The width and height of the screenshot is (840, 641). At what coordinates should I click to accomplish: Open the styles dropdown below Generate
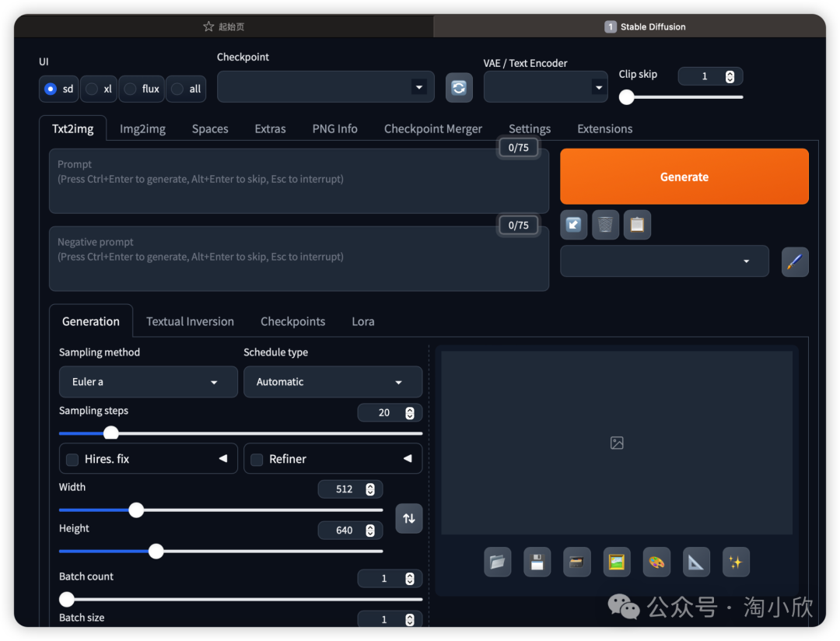(x=664, y=261)
